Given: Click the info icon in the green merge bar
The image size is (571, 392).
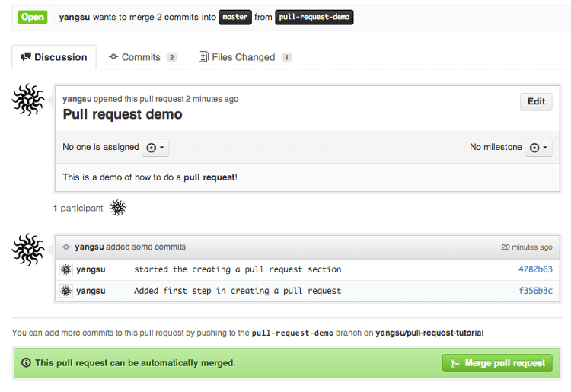Looking at the screenshot, I should [26, 362].
